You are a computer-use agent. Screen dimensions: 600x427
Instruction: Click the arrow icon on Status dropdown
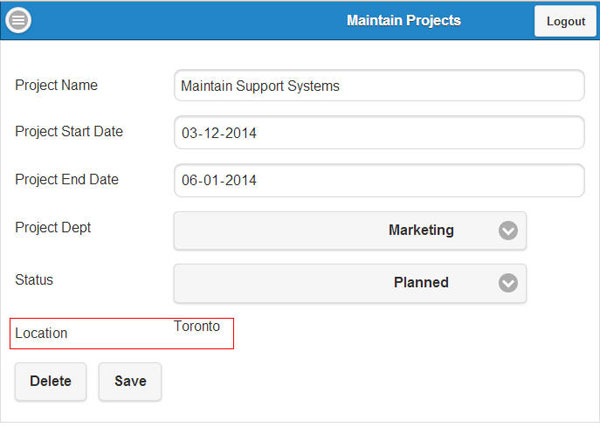pyautogui.click(x=508, y=283)
